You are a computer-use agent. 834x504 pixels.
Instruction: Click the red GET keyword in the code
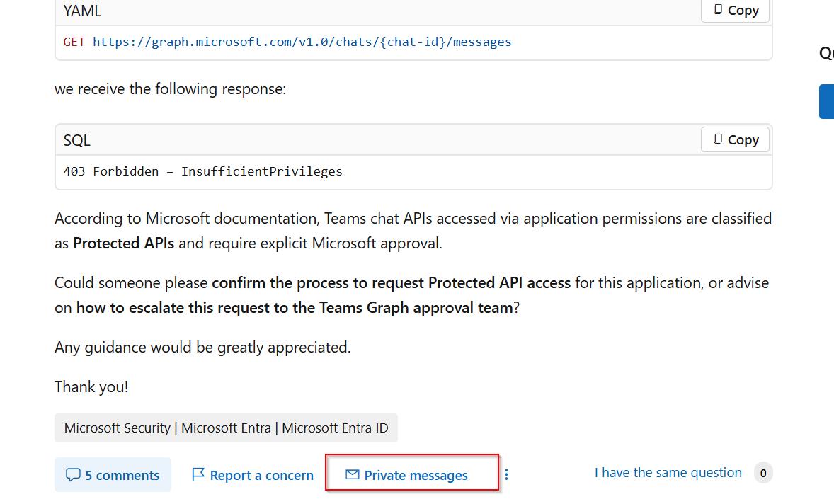click(74, 42)
